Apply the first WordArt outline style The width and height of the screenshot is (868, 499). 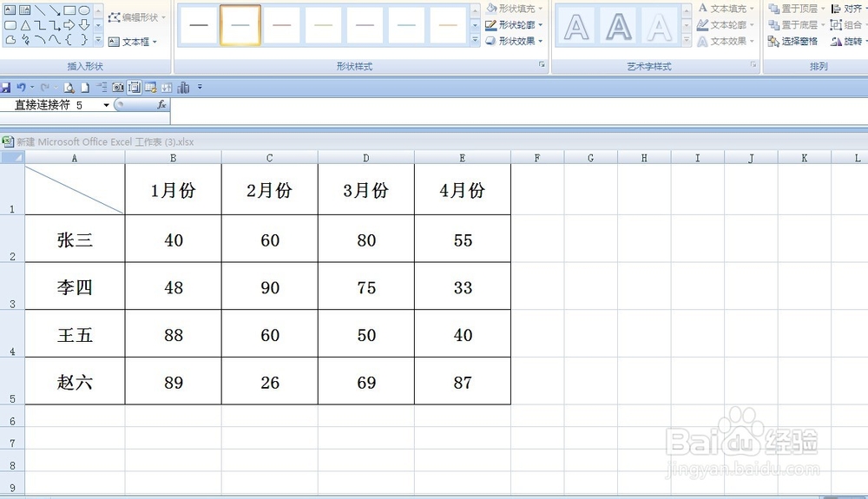[576, 27]
